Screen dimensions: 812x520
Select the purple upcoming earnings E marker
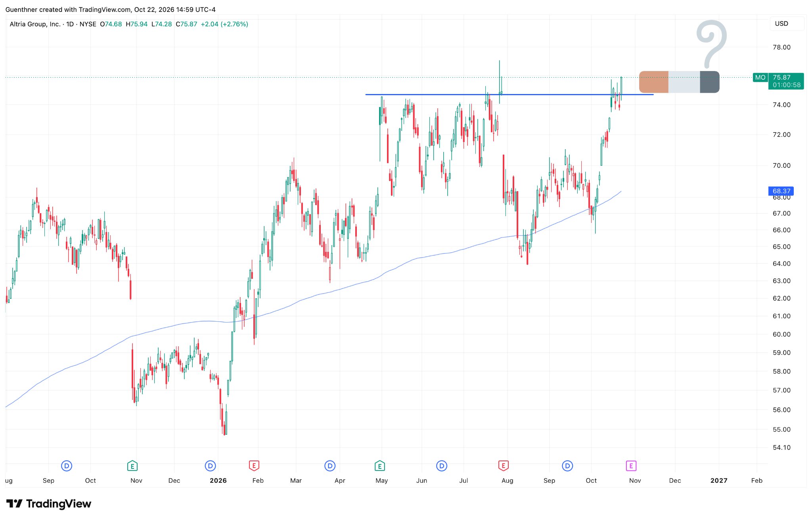[x=631, y=466]
